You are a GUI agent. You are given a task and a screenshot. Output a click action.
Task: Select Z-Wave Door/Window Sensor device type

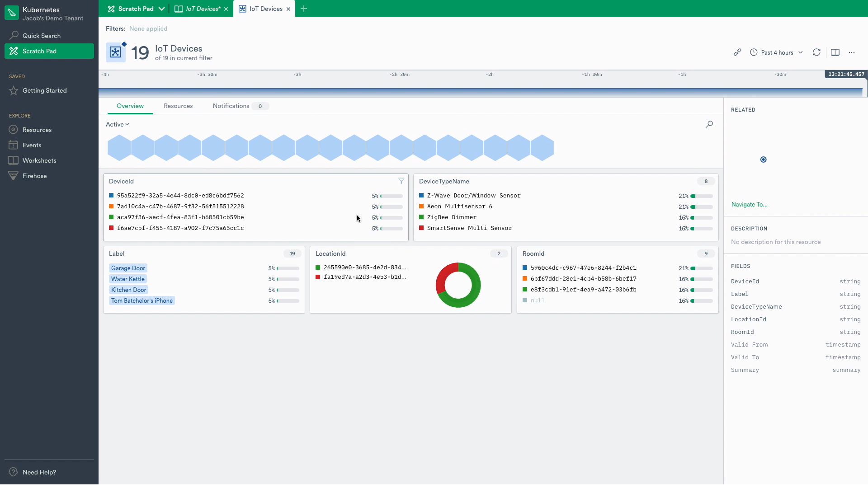pos(566,196)
